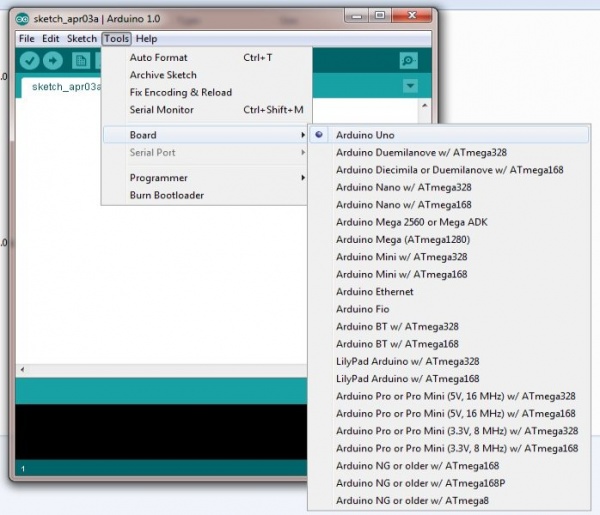This screenshot has height=515, width=600.
Task: Select Pro Mini 5V 16 MHz ATmega168
Action: coord(449,414)
